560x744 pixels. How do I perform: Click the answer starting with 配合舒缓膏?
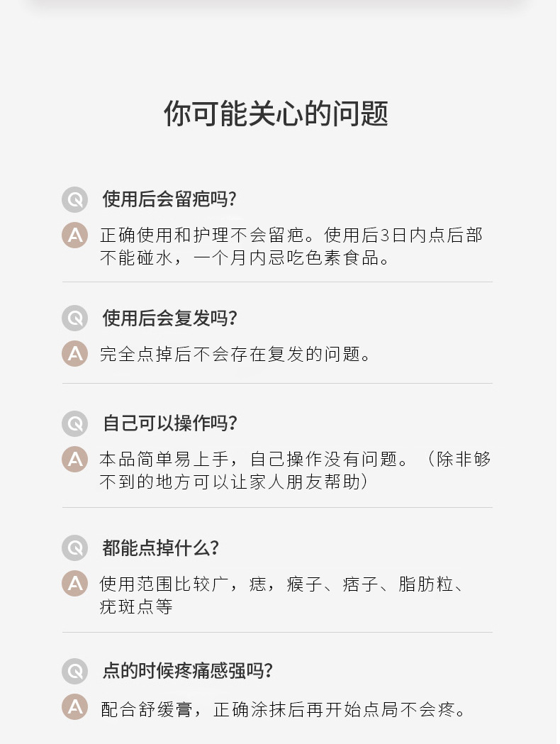pos(284,708)
